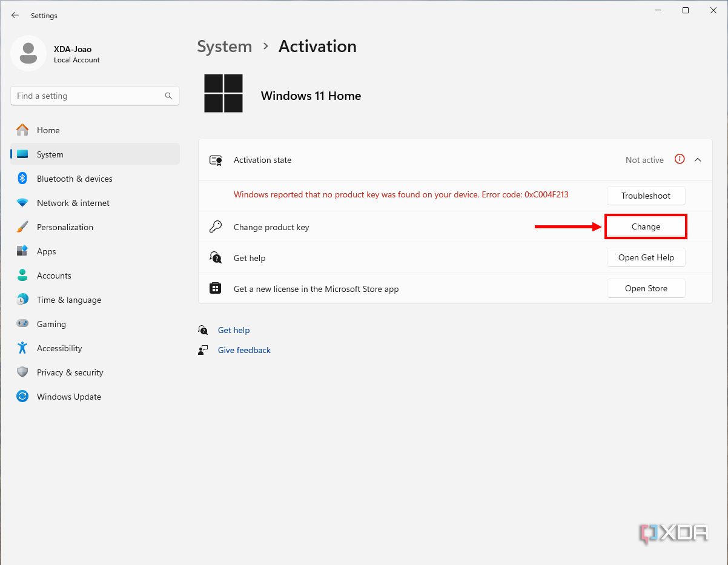Click the Gaming controller icon

22,324
